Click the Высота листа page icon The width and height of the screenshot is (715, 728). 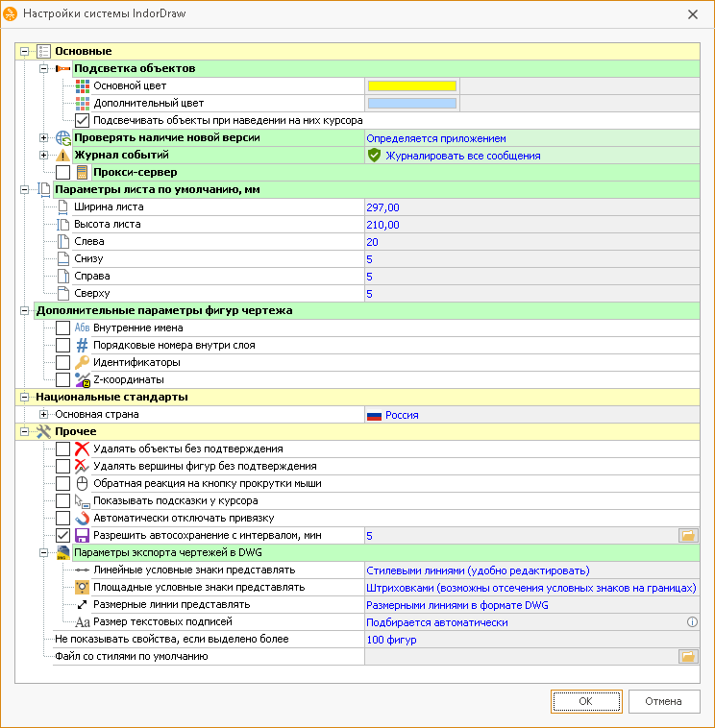[62, 225]
